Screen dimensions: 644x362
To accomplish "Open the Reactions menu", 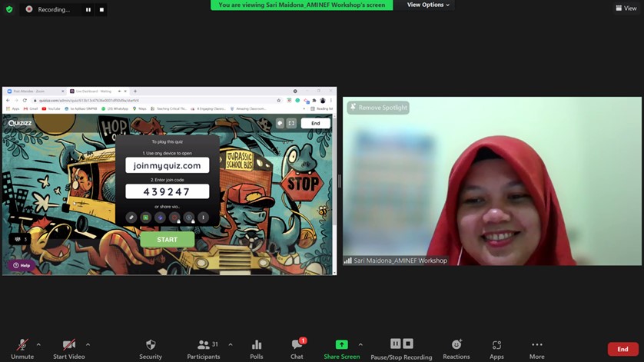I will click(456, 349).
